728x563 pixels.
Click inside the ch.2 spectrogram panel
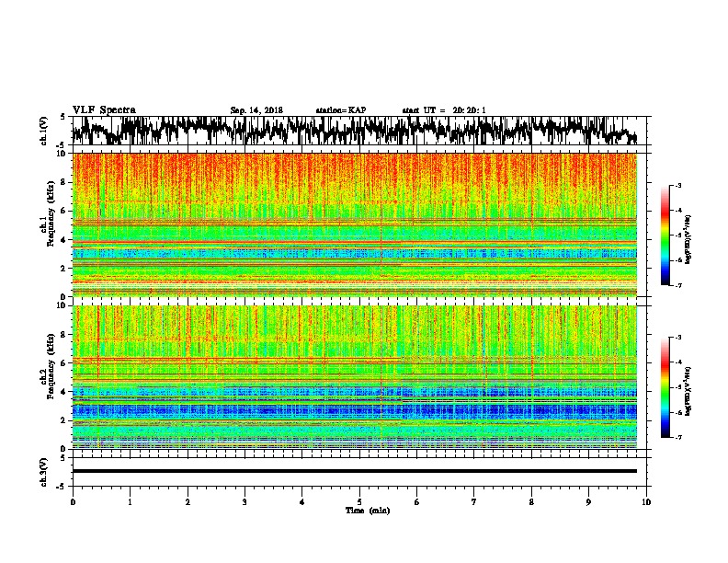coord(355,377)
